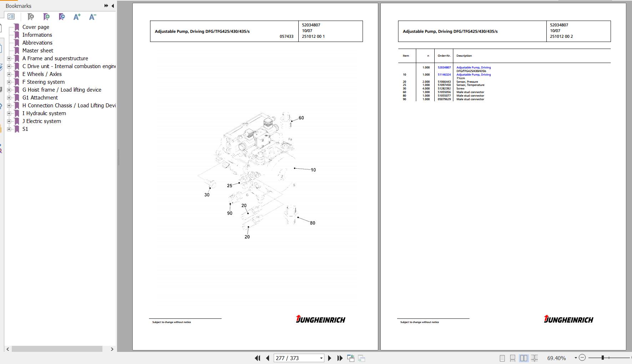Image resolution: width=632 pixels, height=364 pixels.
Task: Click the bookmarks horizontal scrollbar
Action: coord(57,349)
